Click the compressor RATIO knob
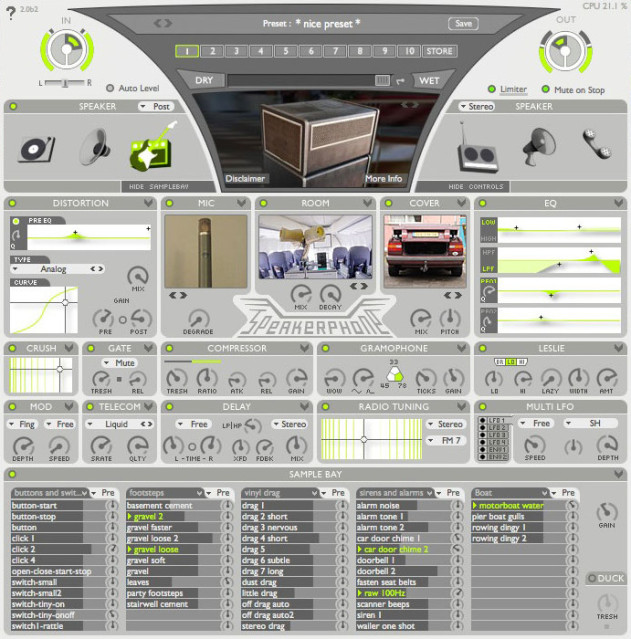Image resolution: width=631 pixels, height=639 pixels. tap(207, 378)
